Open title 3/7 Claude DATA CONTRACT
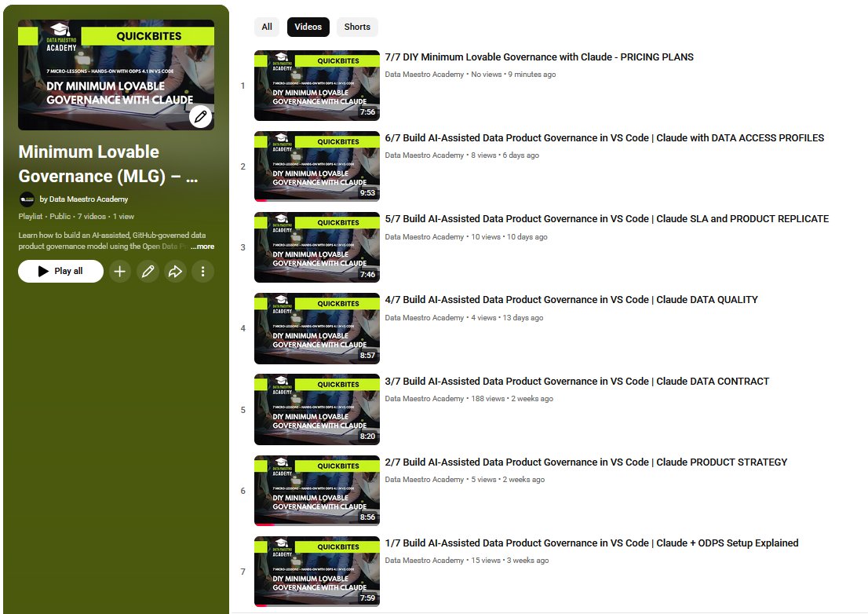 tap(577, 382)
